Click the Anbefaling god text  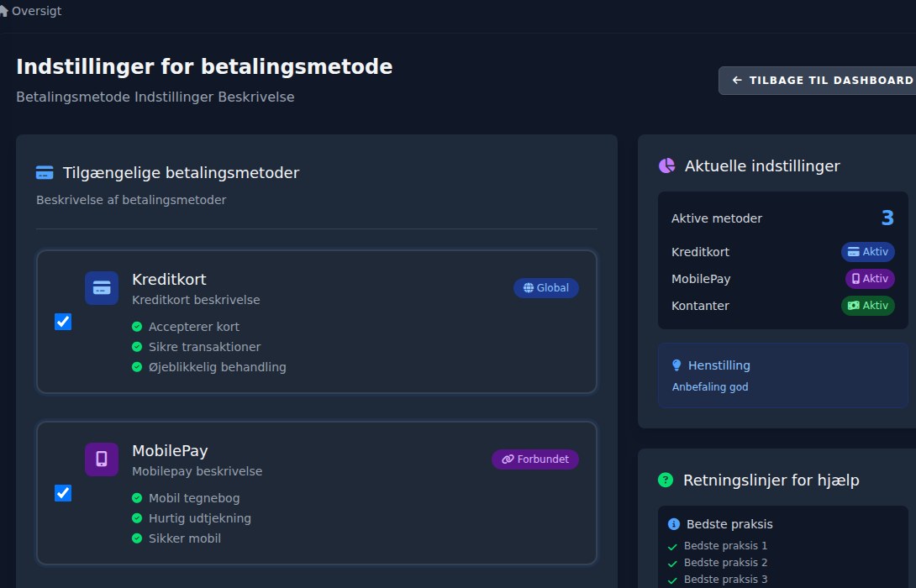click(710, 387)
